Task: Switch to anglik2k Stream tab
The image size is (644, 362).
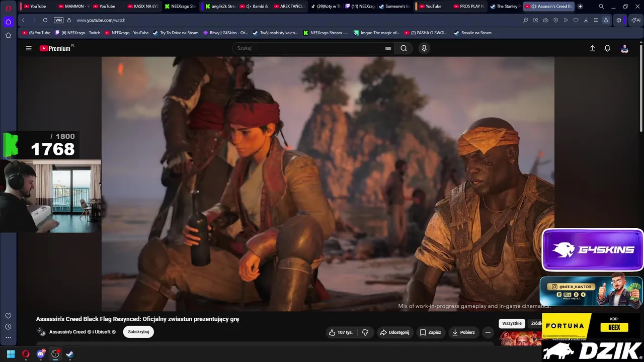Action: (219, 7)
